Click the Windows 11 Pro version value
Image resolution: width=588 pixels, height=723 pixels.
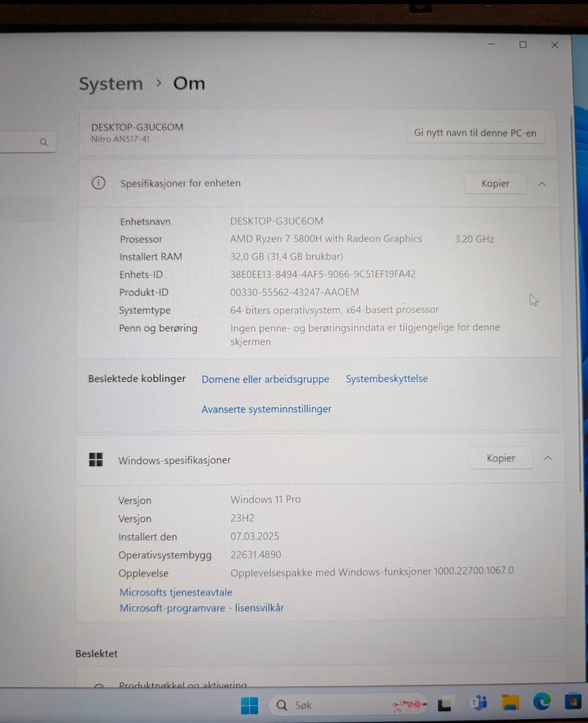point(265,499)
